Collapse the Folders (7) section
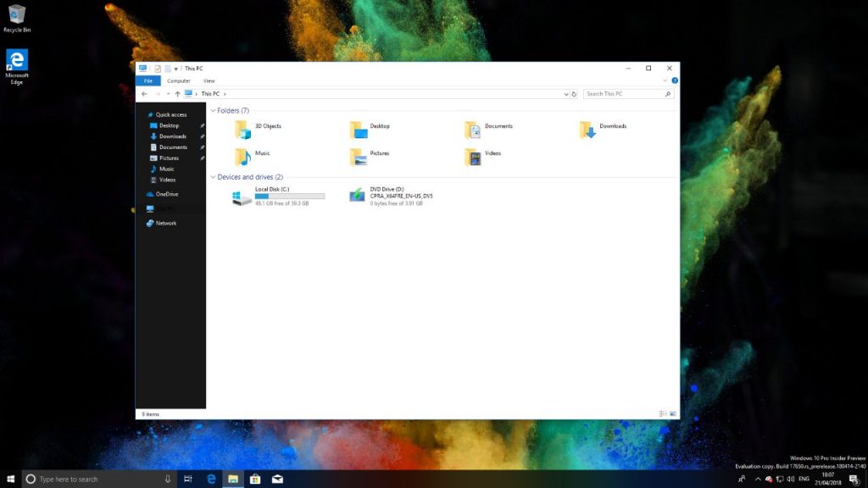868x488 pixels. tap(214, 110)
